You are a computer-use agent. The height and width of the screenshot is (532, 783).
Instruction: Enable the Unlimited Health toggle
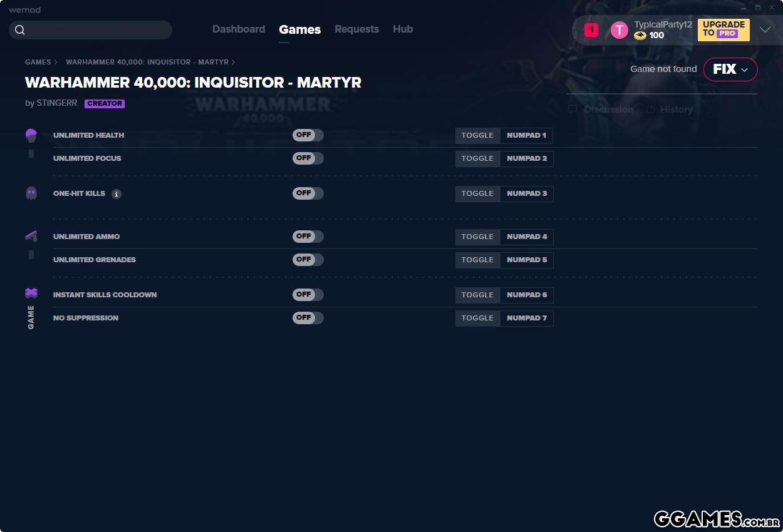click(x=308, y=135)
